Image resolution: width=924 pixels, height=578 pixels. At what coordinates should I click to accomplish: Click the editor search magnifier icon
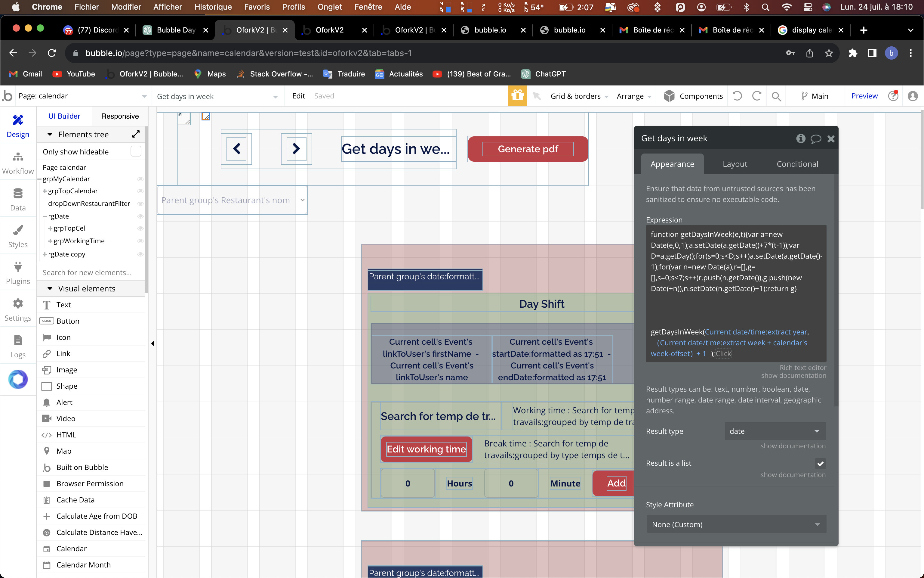pos(776,96)
